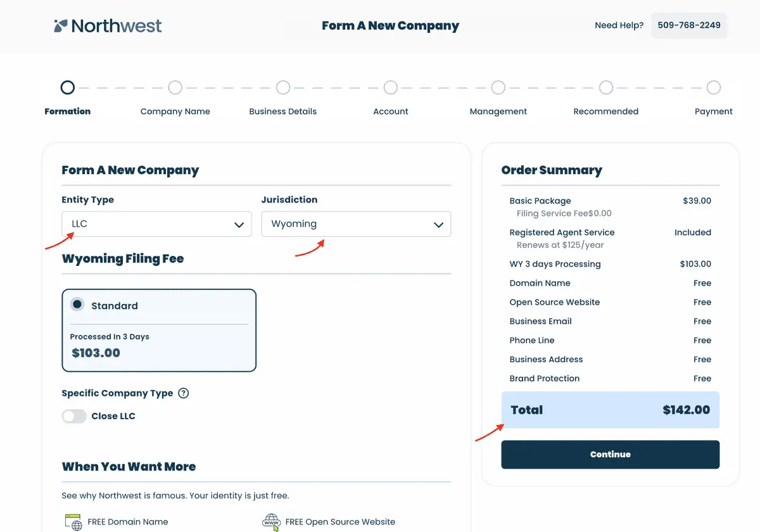Click the Need Help? text

coord(619,26)
